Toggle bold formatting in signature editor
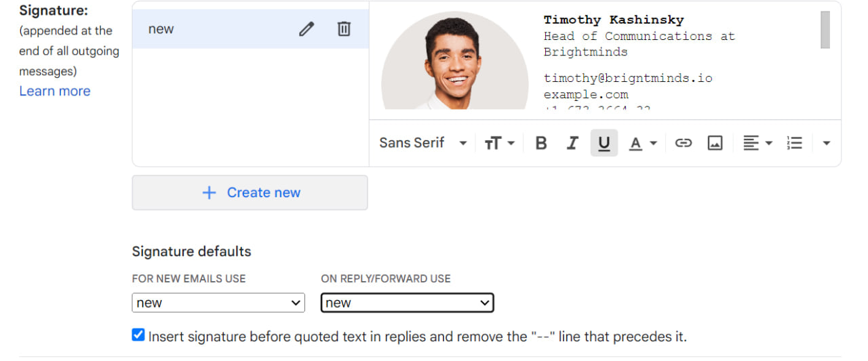The width and height of the screenshot is (868, 361). point(540,143)
